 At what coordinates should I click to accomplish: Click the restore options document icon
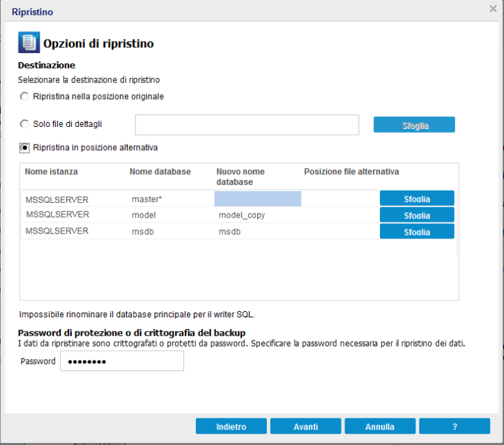point(29,42)
